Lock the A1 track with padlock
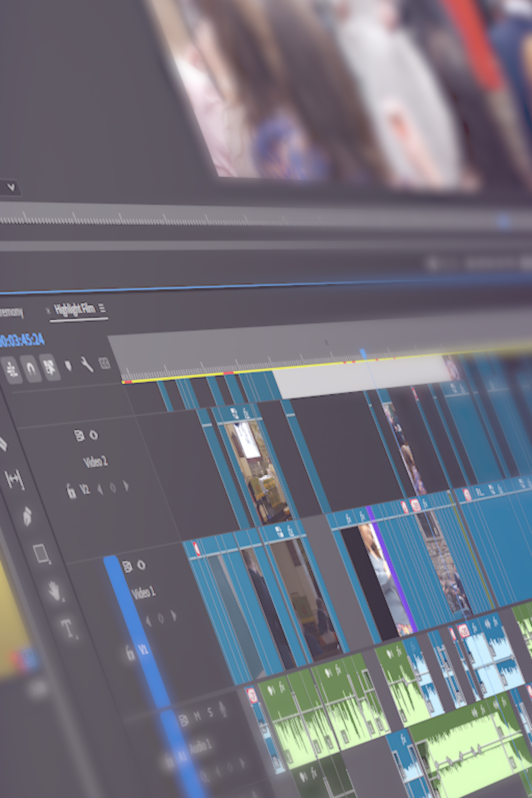532x798 pixels. (169, 762)
